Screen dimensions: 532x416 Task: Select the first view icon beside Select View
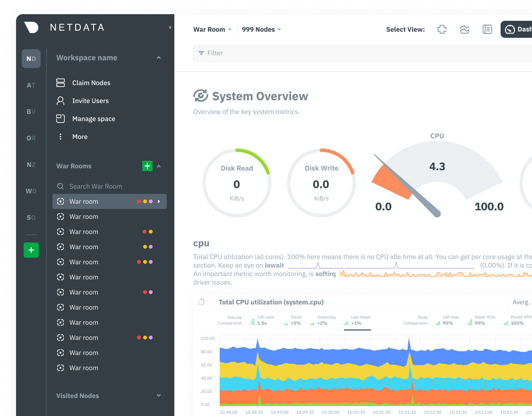[x=442, y=29]
